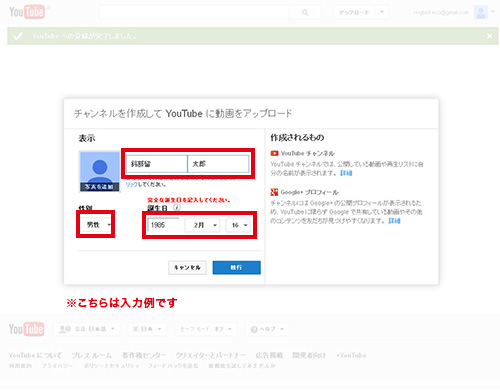Open the day dropdown showing 16
Viewport: 500px width, 390px height.
coord(238,225)
